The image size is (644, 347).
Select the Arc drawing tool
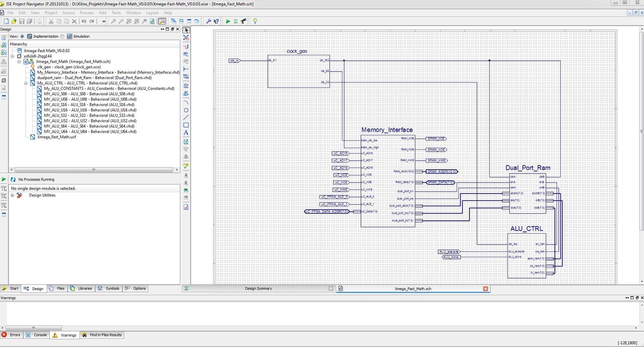click(x=186, y=102)
